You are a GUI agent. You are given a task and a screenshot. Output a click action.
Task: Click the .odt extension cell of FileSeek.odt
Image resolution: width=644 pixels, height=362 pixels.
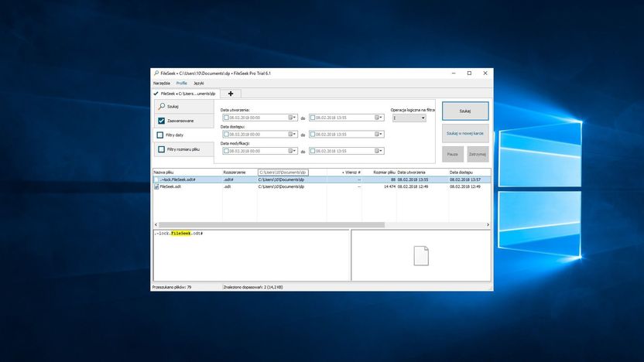point(227,186)
